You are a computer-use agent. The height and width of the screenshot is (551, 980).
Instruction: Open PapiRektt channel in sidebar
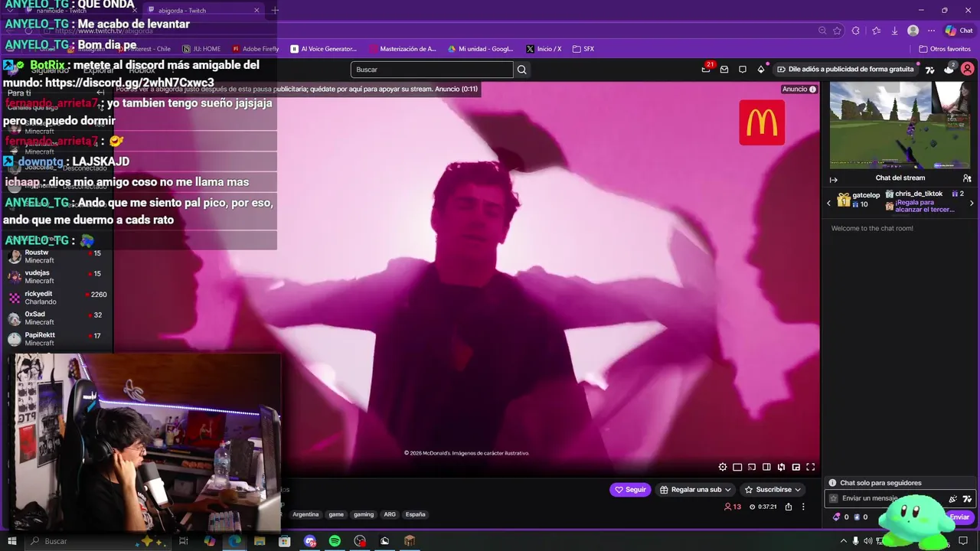pos(57,339)
